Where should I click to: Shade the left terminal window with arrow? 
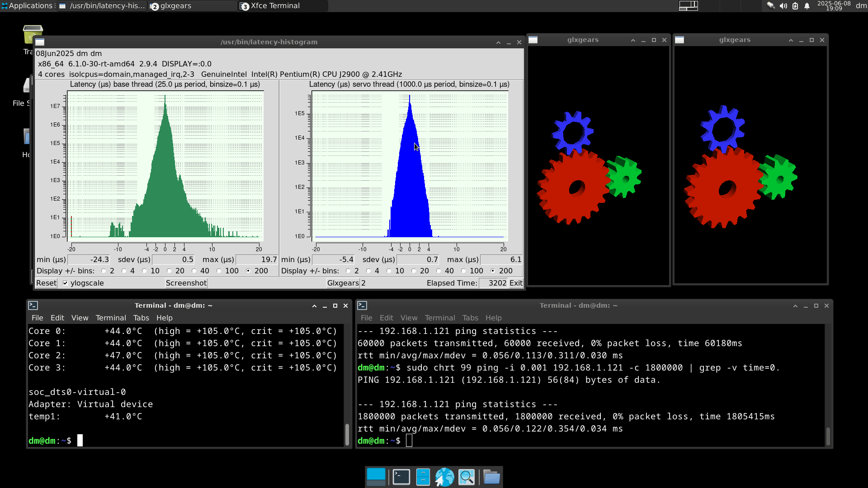click(x=314, y=305)
